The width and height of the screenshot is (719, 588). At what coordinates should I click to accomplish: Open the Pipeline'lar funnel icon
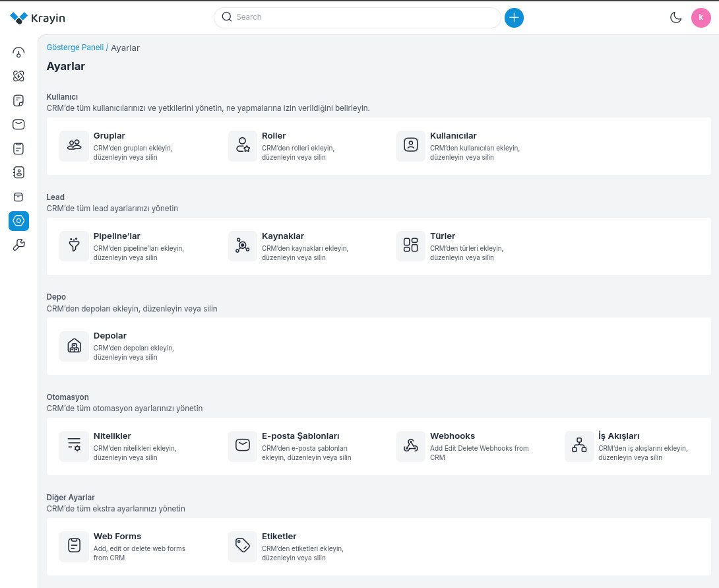click(74, 246)
